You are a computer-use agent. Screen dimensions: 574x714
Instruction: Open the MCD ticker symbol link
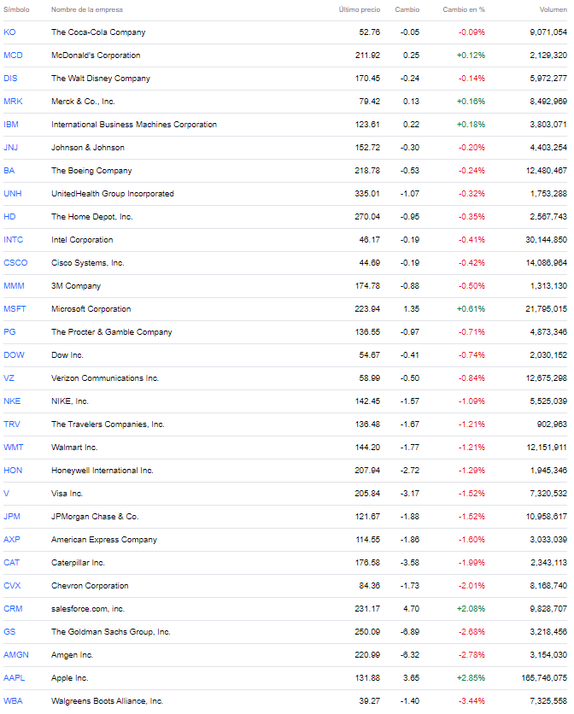pos(13,55)
